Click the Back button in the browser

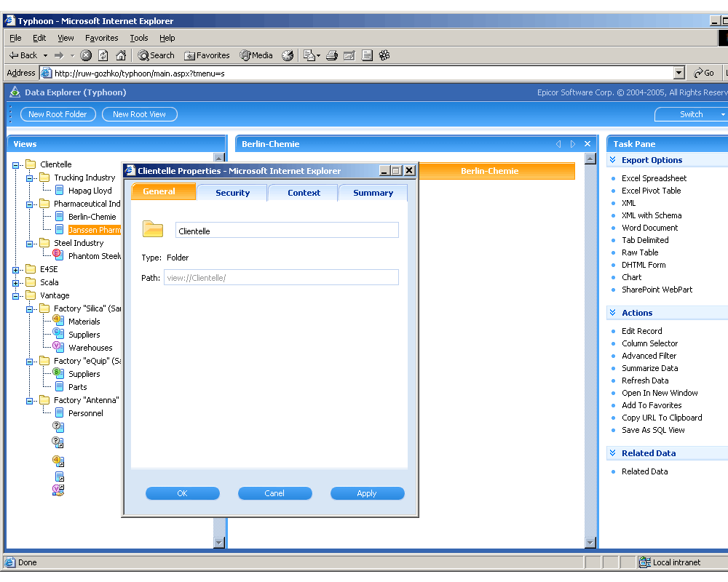point(23,55)
